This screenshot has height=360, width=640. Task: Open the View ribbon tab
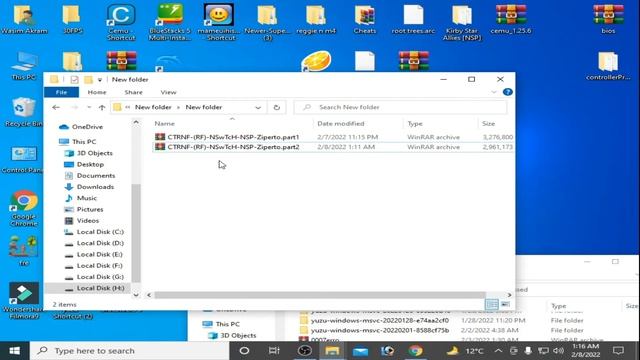(x=168, y=92)
